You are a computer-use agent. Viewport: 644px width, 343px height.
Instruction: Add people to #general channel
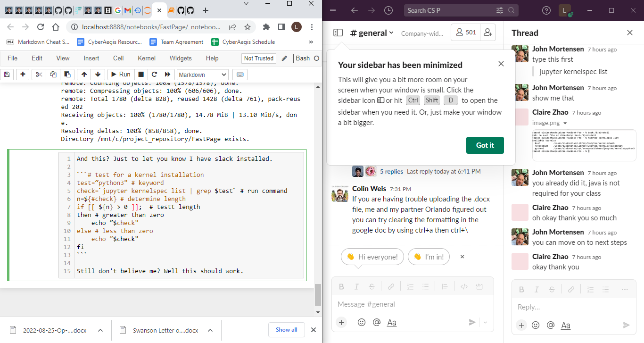click(x=488, y=33)
